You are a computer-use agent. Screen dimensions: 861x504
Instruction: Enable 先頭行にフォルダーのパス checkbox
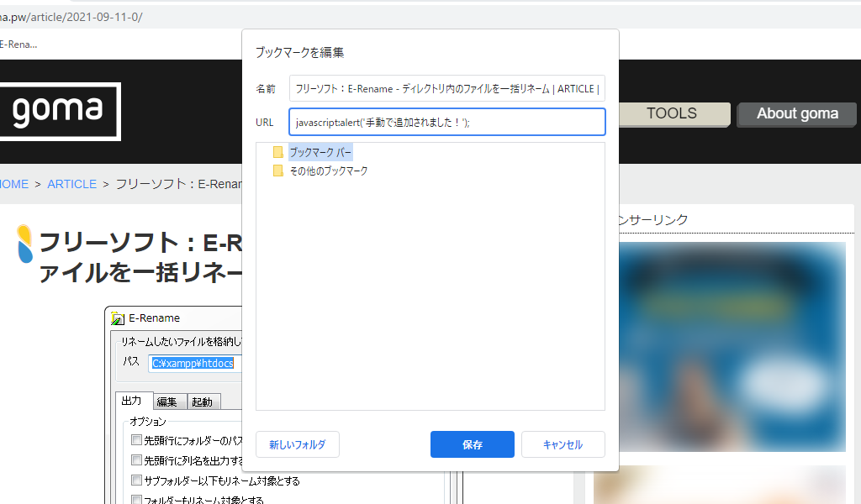pyautogui.click(x=136, y=440)
